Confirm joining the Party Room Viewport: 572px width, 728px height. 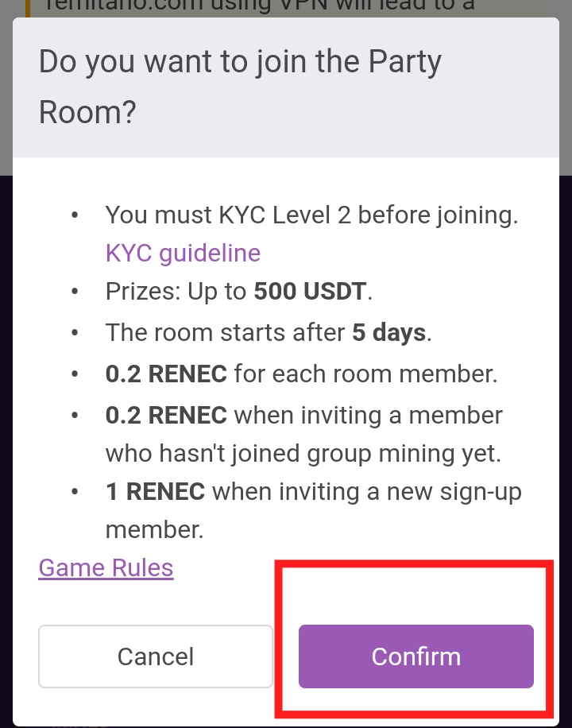tap(415, 656)
